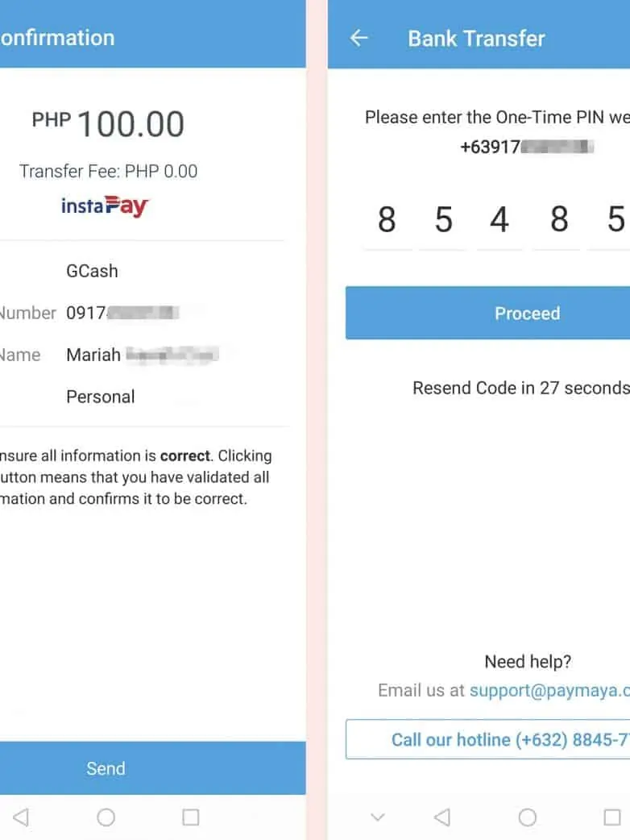Open recent apps square on Bank Transfer screen

(x=612, y=817)
